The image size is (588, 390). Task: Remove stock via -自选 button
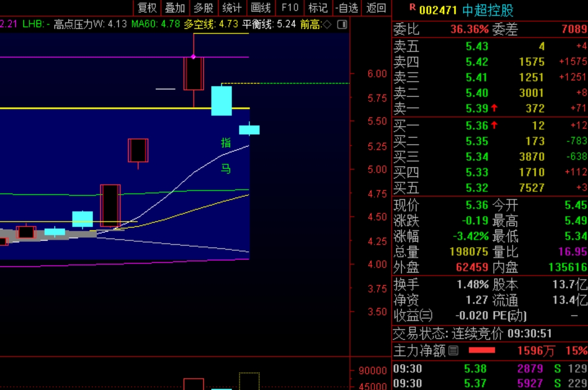[x=347, y=8]
